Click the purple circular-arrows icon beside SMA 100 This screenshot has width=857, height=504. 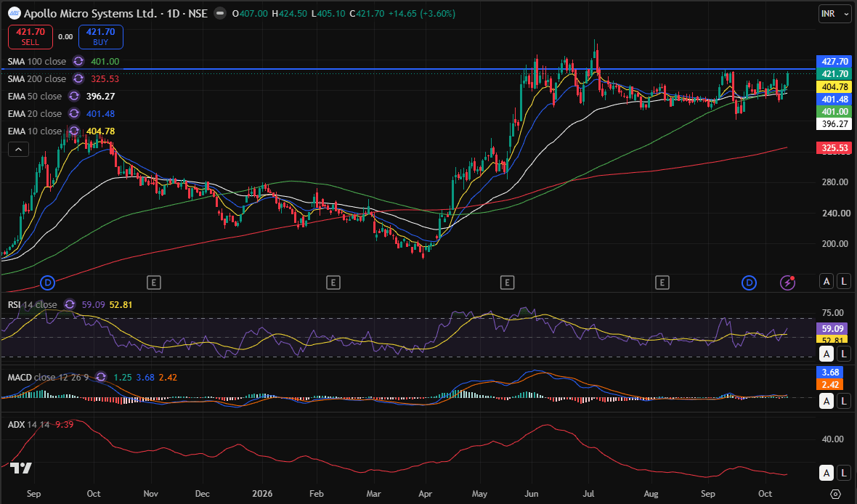point(78,61)
